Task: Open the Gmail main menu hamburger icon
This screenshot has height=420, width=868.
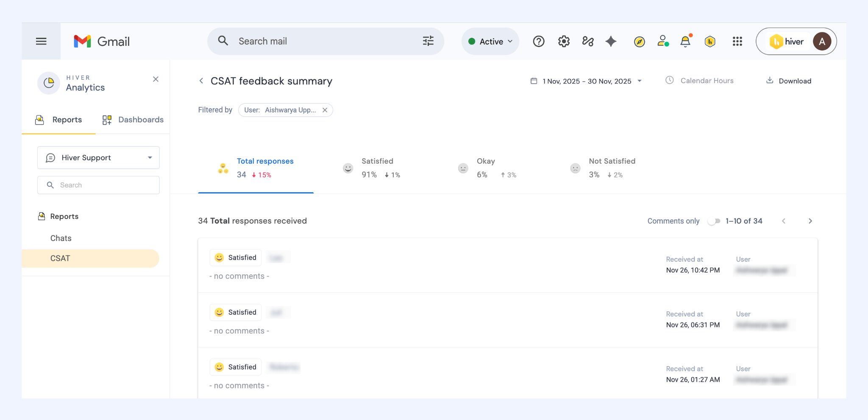Action: (x=41, y=41)
